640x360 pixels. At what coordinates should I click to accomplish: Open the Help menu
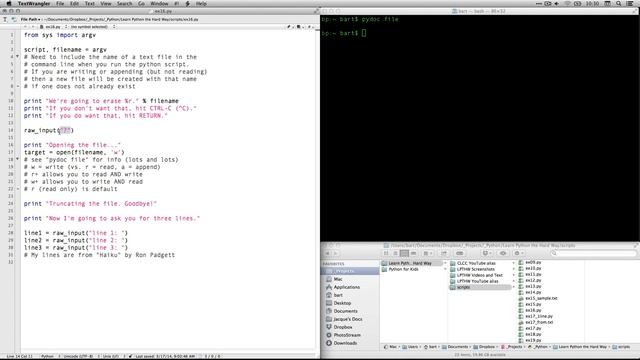[201, 3]
